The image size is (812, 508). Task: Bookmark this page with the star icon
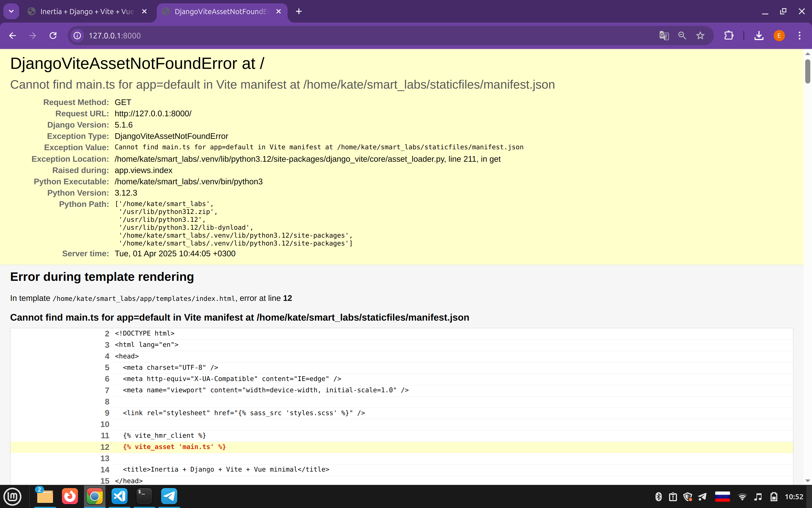click(700, 36)
